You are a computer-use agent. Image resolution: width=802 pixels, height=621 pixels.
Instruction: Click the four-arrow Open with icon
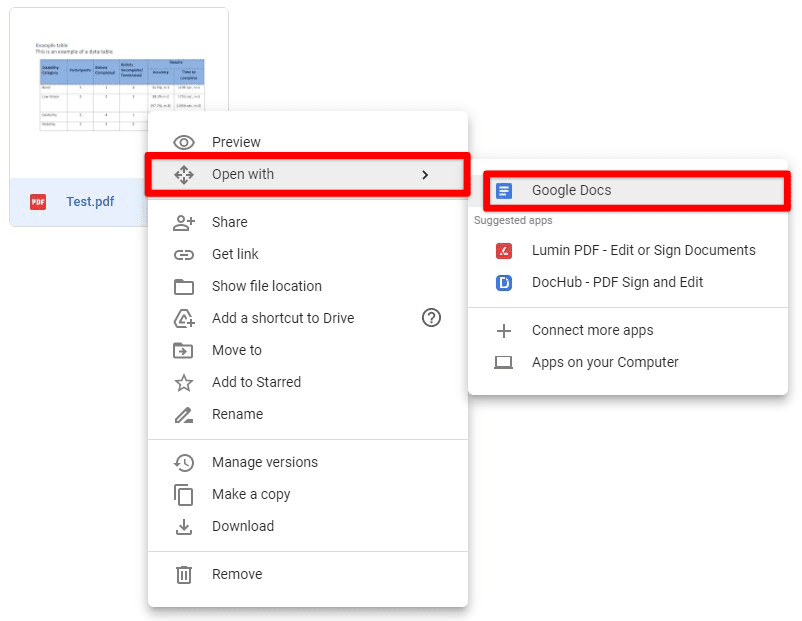(x=184, y=174)
